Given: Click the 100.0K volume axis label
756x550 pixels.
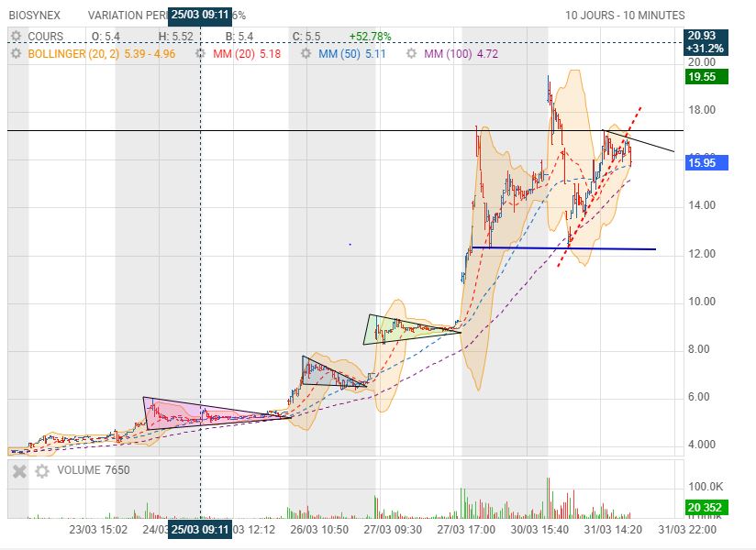Looking at the screenshot, I should pyautogui.click(x=706, y=487).
